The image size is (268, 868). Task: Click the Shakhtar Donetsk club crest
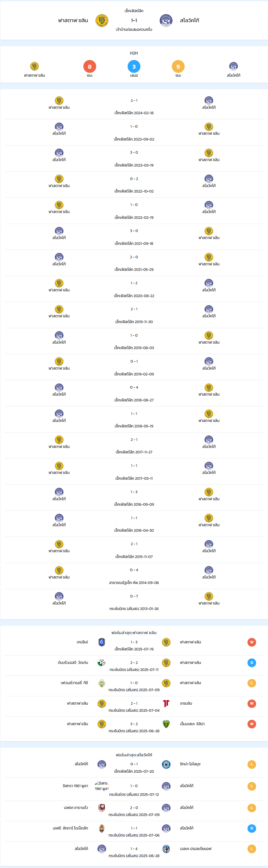(x=102, y=829)
